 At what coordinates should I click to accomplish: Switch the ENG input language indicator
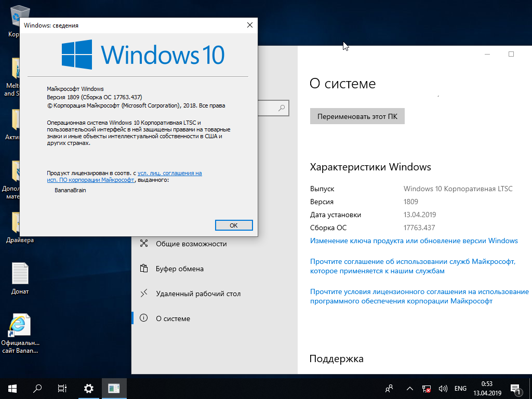460,389
